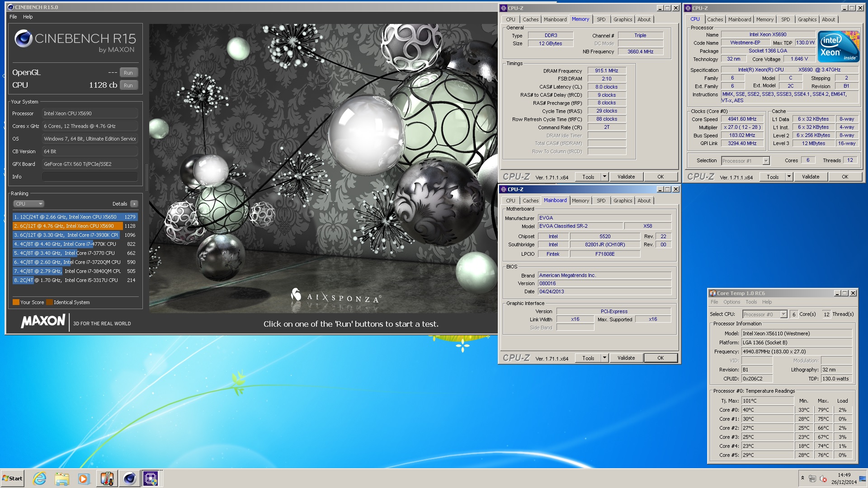This screenshot has height=488, width=868.
Task: Open Core Temp File menu
Action: 714,302
